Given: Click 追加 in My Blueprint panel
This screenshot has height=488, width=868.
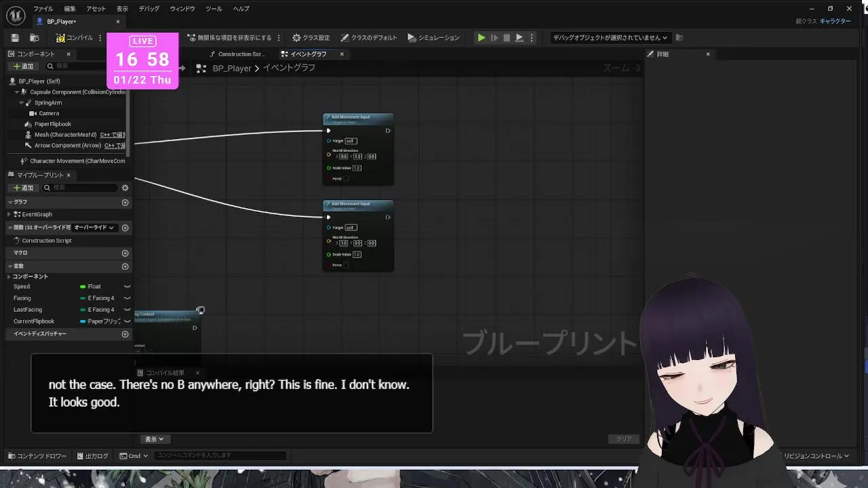Looking at the screenshot, I should pos(23,188).
